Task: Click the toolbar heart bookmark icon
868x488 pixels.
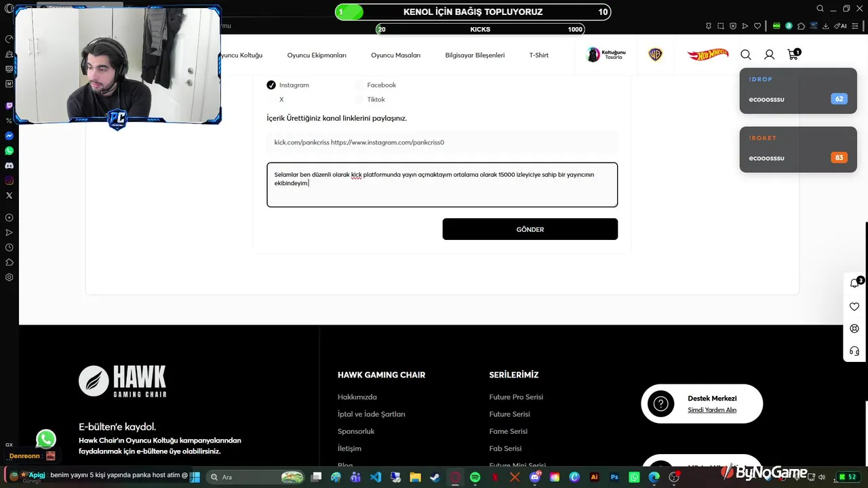Action: (757, 26)
